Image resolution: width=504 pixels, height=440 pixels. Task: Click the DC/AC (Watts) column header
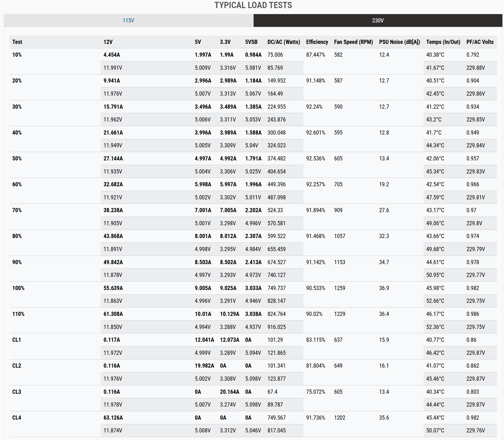coord(283,42)
